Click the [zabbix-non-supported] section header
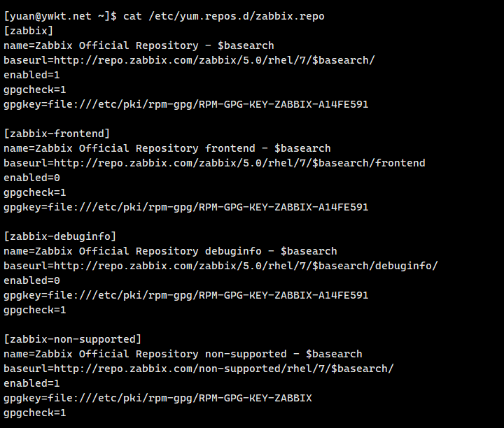Screen dimensions: 504x428 click(x=72, y=339)
